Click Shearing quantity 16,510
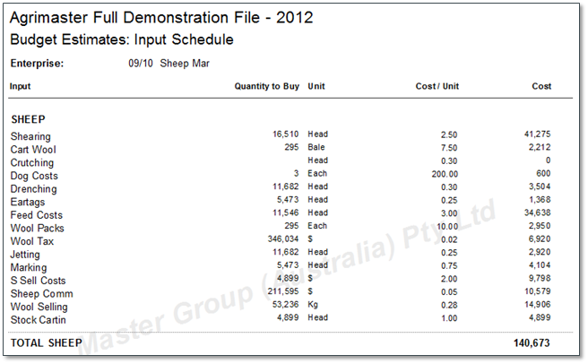This screenshot has width=588, height=364. coord(285,134)
